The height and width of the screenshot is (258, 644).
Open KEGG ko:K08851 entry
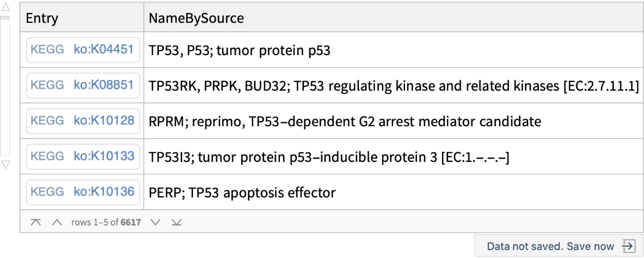pyautogui.click(x=83, y=86)
